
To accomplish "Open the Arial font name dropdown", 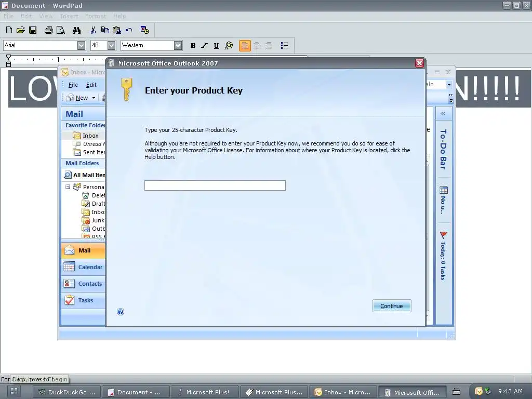I will click(81, 46).
